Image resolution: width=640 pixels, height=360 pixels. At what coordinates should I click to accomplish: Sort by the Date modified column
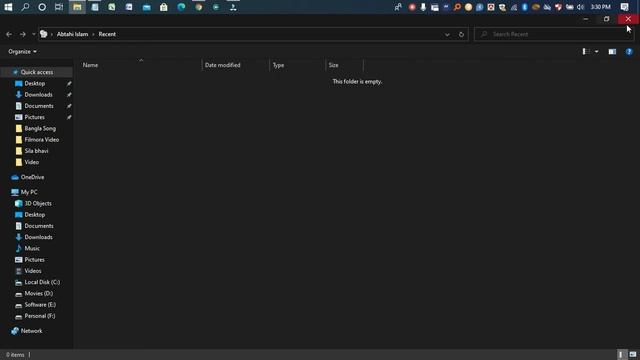click(x=236, y=65)
